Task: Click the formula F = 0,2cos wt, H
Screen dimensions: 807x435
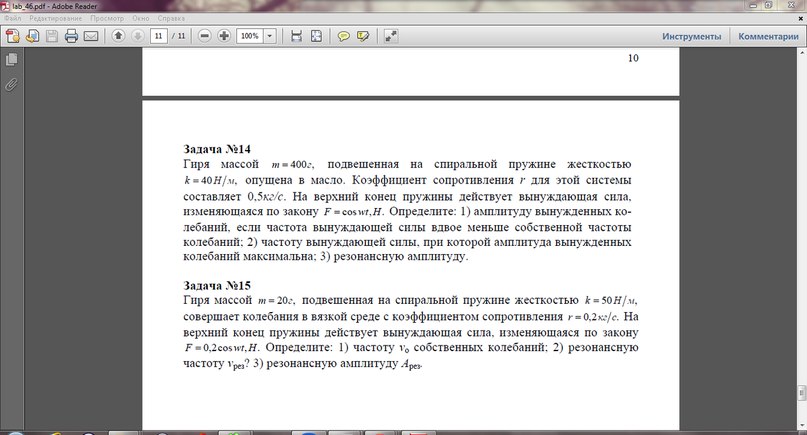Action: pos(221,348)
